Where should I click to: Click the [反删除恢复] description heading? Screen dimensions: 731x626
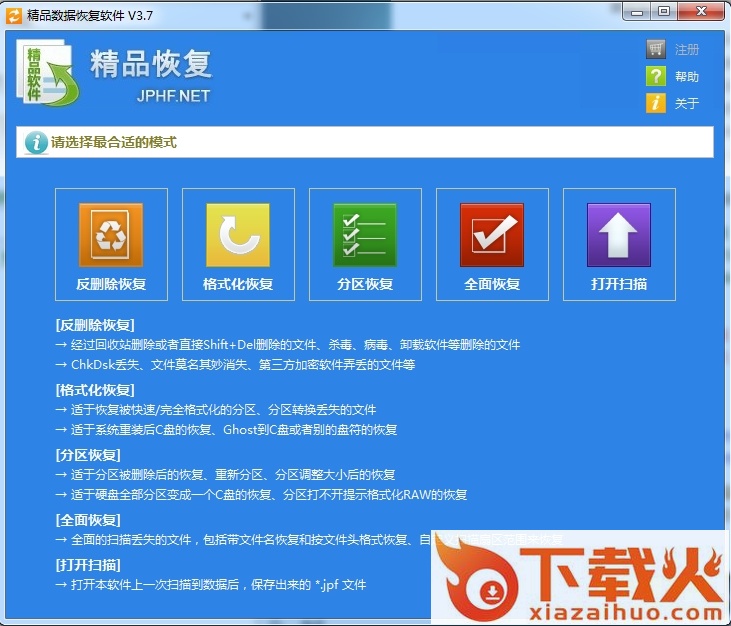coord(95,325)
